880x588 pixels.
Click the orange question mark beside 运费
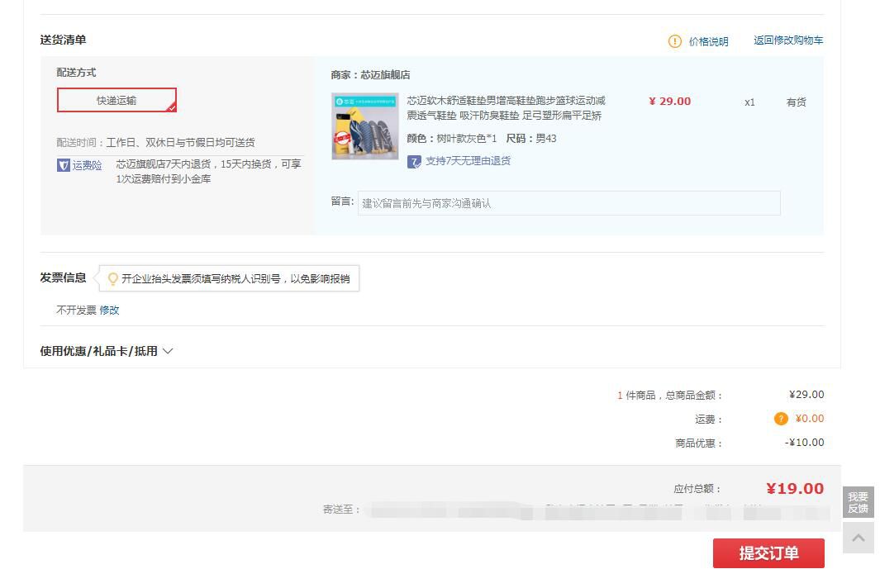(x=781, y=419)
